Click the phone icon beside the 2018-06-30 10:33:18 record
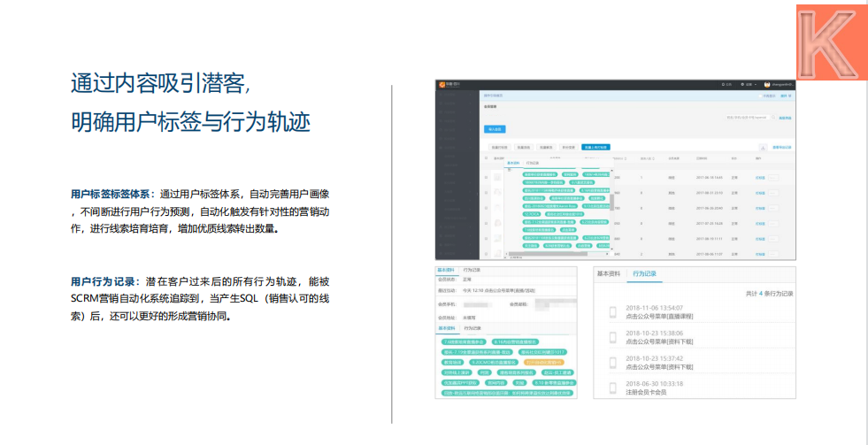Viewport: 868px width, 445px height. point(612,387)
